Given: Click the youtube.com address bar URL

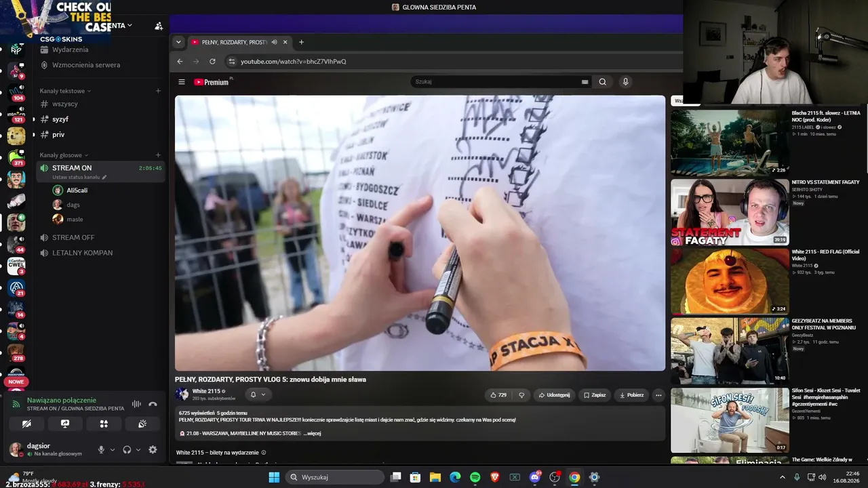Looking at the screenshot, I should (x=294, y=62).
